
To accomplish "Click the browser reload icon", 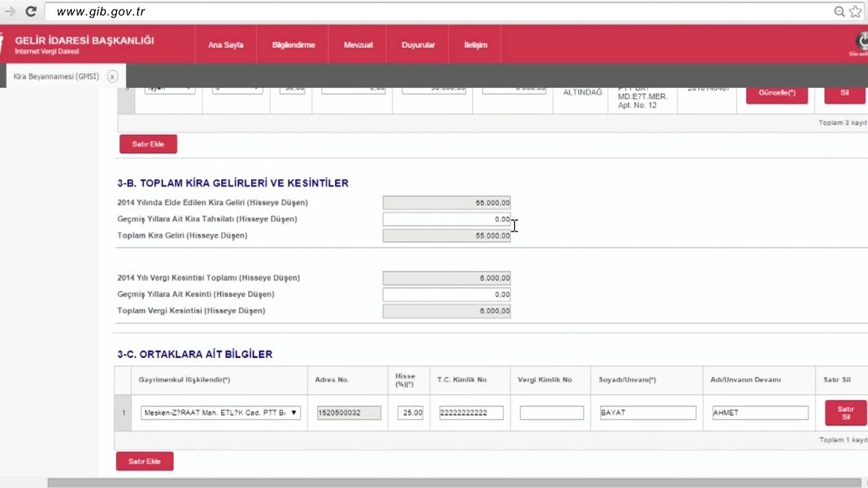I will (31, 12).
